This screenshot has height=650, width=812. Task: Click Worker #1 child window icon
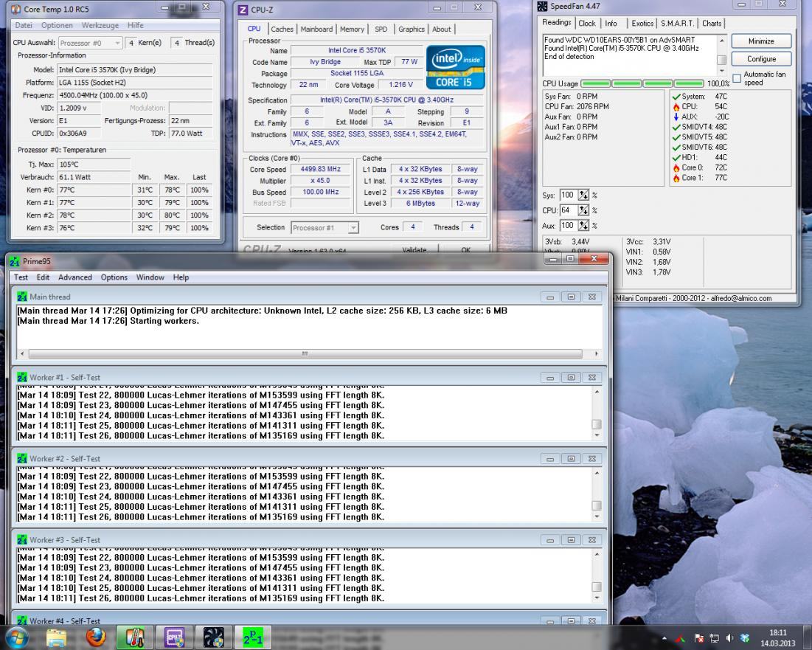point(21,378)
